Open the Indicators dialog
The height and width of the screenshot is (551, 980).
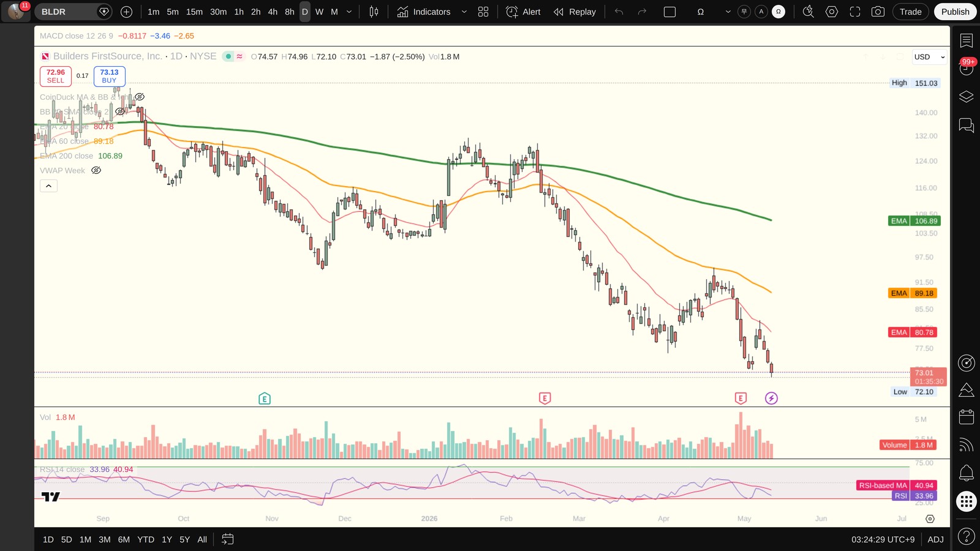[x=424, y=12]
